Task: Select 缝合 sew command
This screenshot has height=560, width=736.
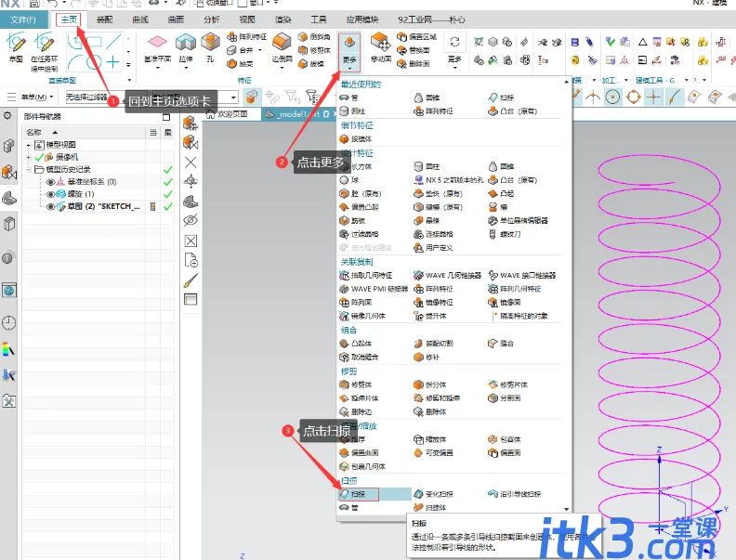Action: pyautogui.click(x=501, y=344)
